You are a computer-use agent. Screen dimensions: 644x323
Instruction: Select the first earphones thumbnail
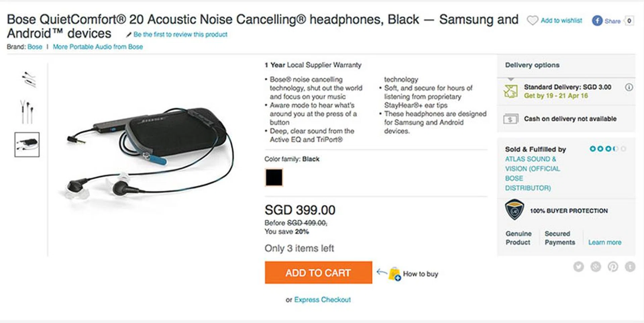pos(28,80)
